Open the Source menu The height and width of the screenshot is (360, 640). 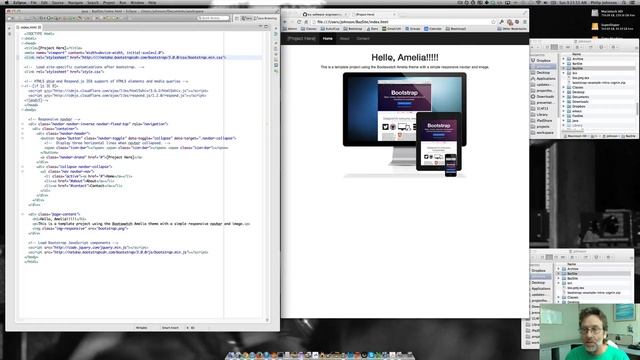(58, 2)
